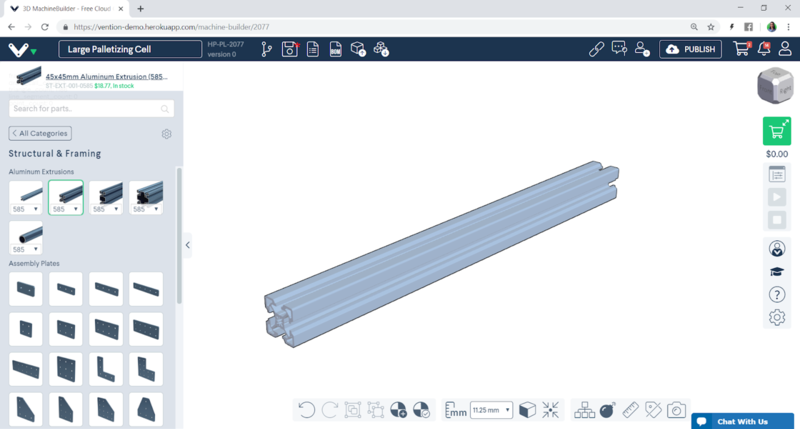Image resolution: width=800 pixels, height=429 pixels.
Task: Toggle the hide labels tag icon
Action: click(653, 410)
